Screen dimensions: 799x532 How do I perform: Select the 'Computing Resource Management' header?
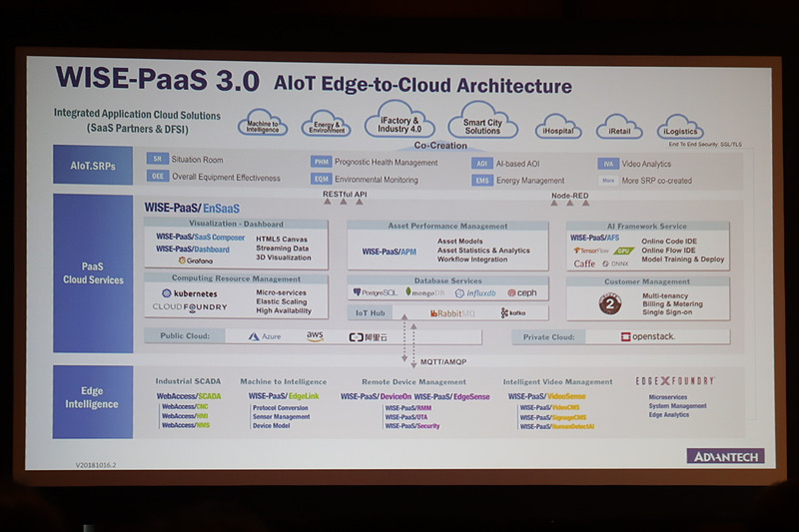point(236,278)
